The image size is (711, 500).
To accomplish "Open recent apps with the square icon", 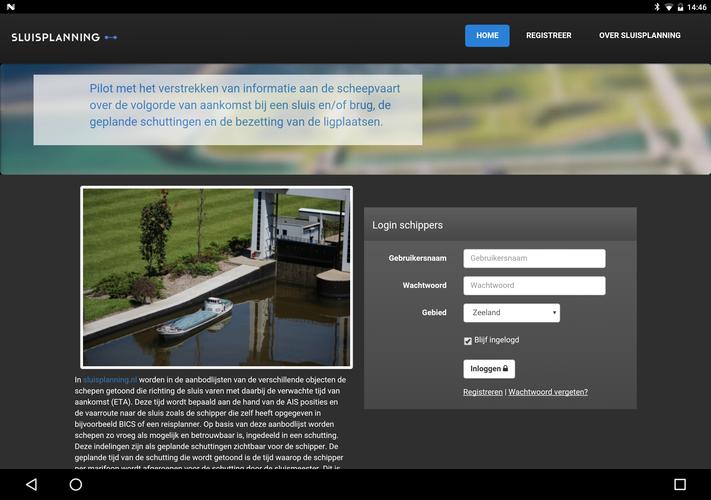I will point(680,485).
